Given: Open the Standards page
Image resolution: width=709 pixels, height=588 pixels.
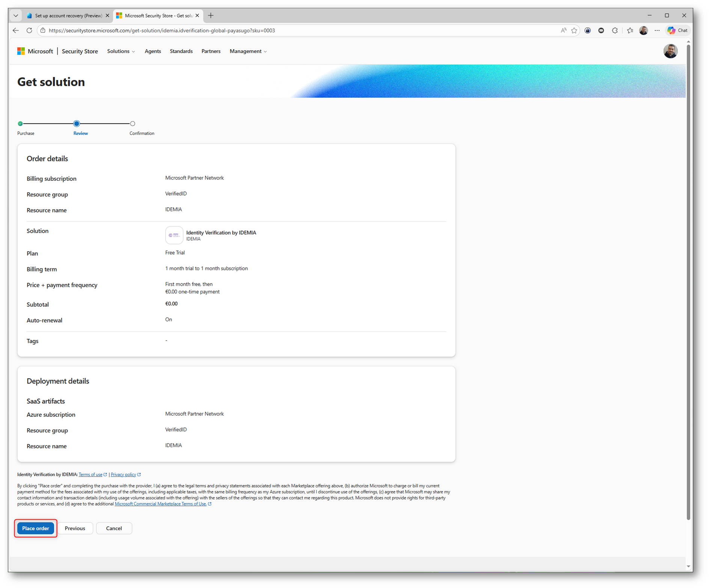Looking at the screenshot, I should pos(181,51).
